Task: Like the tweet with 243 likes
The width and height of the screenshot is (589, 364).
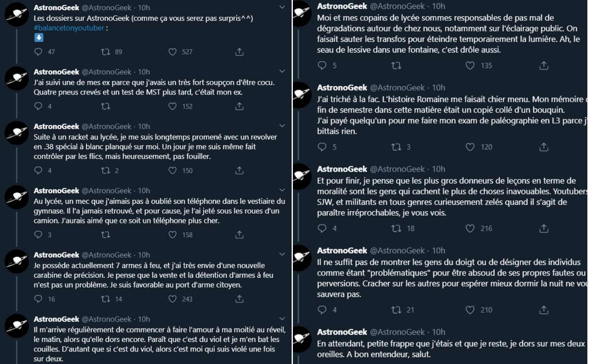Action: 173,299
